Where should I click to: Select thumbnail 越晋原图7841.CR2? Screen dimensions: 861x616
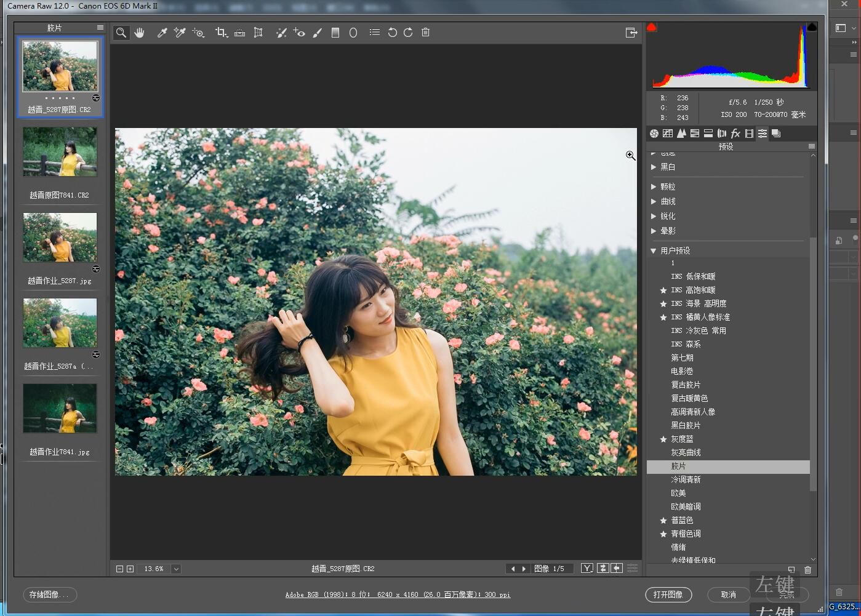tap(60, 152)
